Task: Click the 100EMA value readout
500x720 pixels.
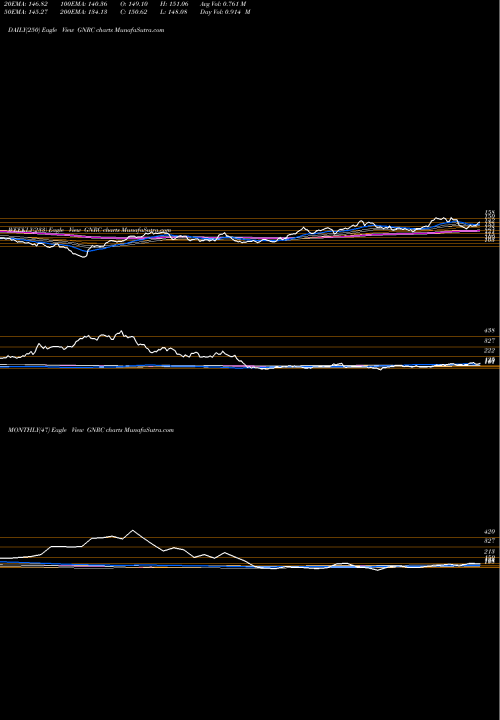Action: point(84,4)
